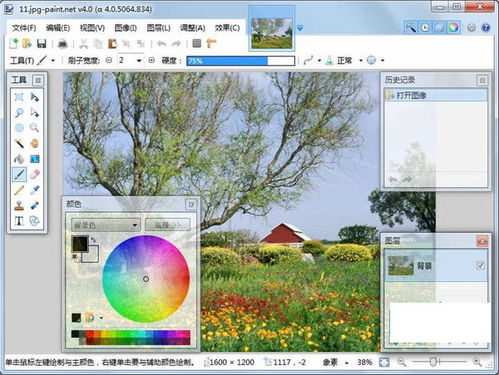Click the Cut scissors icon
The image size is (499, 375).
pyautogui.click(x=83, y=43)
